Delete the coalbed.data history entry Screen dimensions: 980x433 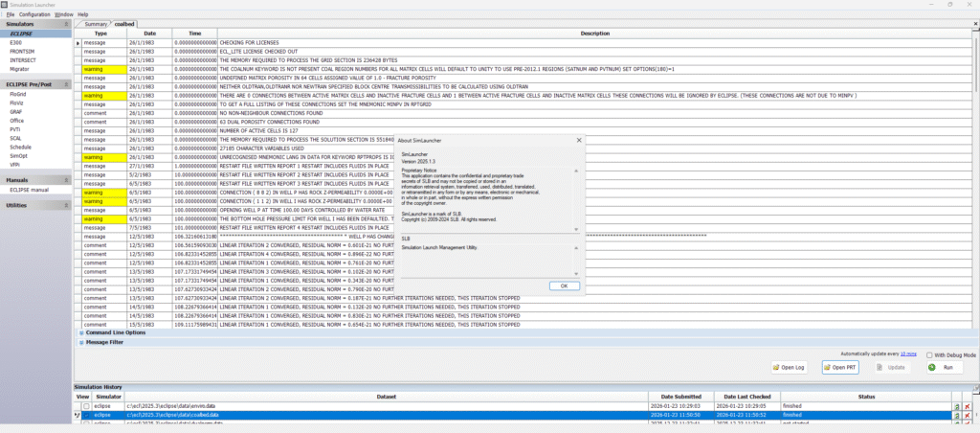coord(968,416)
